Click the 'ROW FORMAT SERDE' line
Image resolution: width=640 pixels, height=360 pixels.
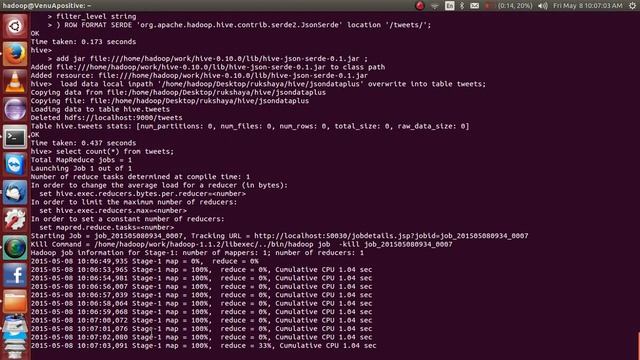pos(239,25)
